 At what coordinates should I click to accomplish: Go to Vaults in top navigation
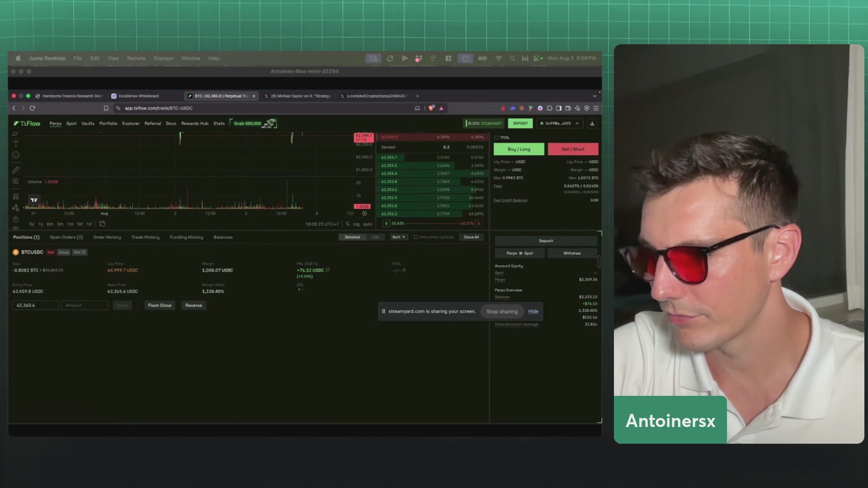click(x=88, y=123)
